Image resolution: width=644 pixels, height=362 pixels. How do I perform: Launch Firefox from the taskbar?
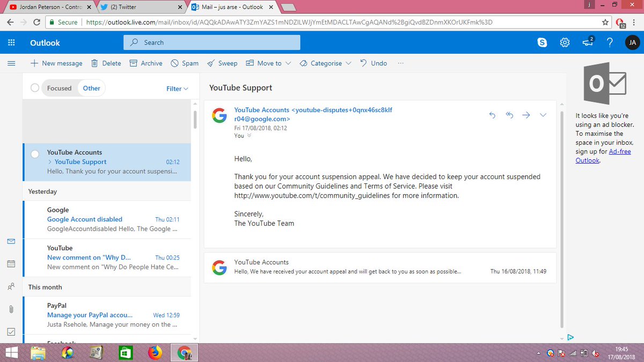tap(155, 353)
